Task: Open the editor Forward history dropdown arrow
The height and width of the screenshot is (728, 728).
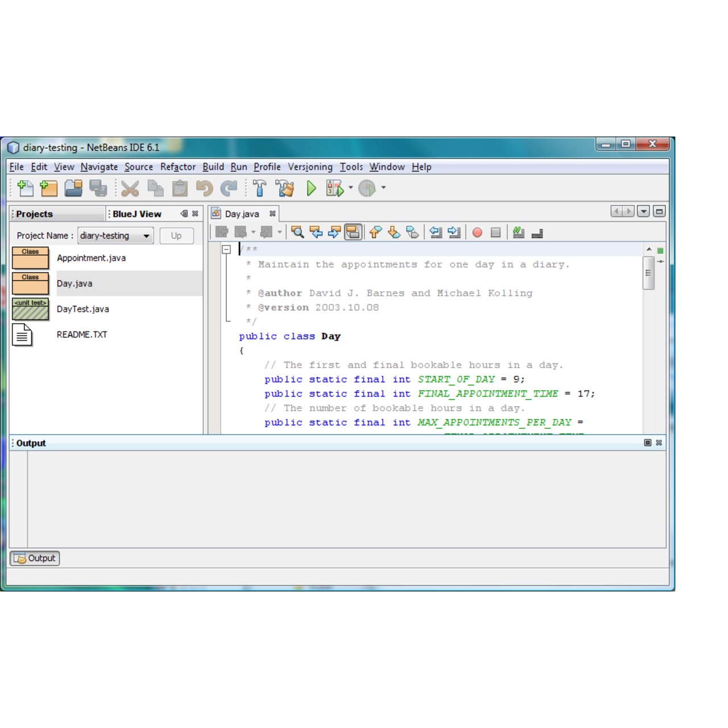Action: (280, 232)
